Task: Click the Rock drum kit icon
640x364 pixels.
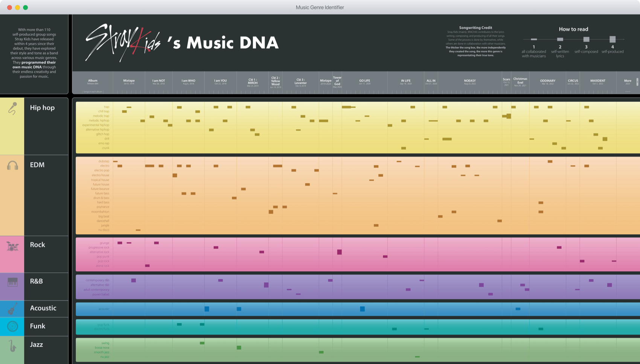Action: click(12, 246)
